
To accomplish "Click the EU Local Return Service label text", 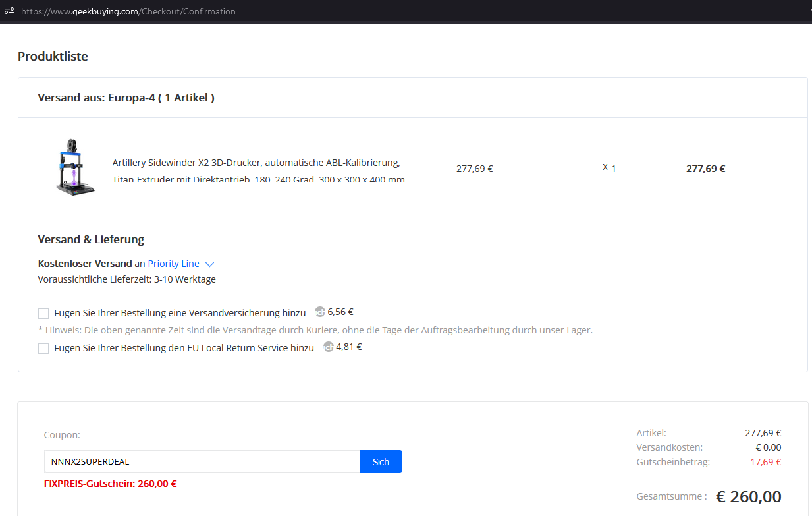I will (x=184, y=347).
